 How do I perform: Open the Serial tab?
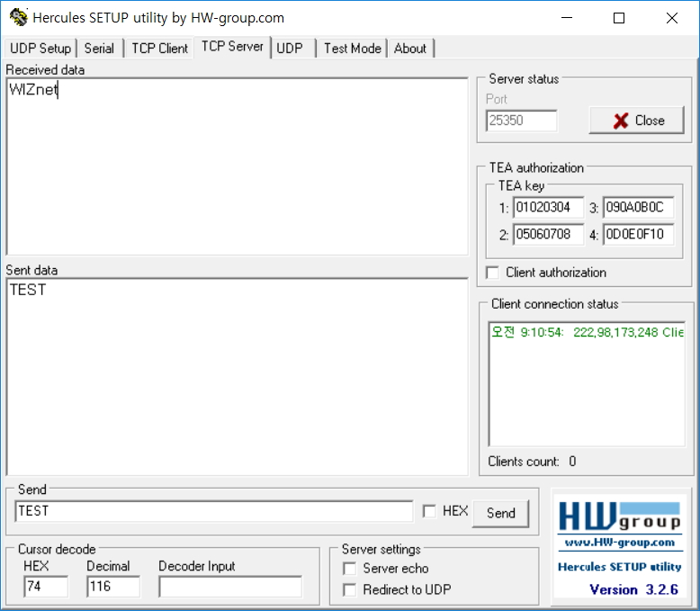tap(100, 49)
